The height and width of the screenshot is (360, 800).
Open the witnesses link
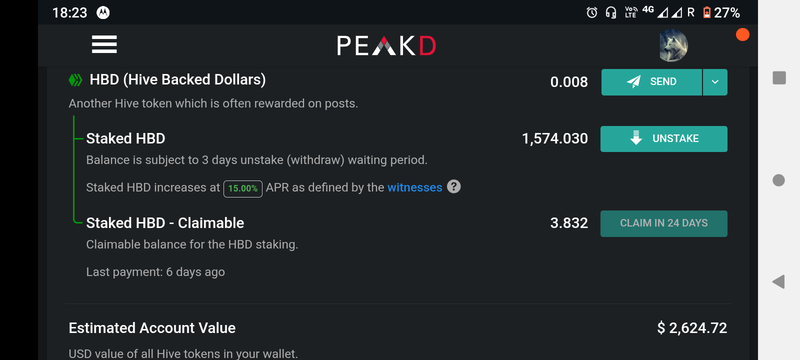click(x=415, y=187)
